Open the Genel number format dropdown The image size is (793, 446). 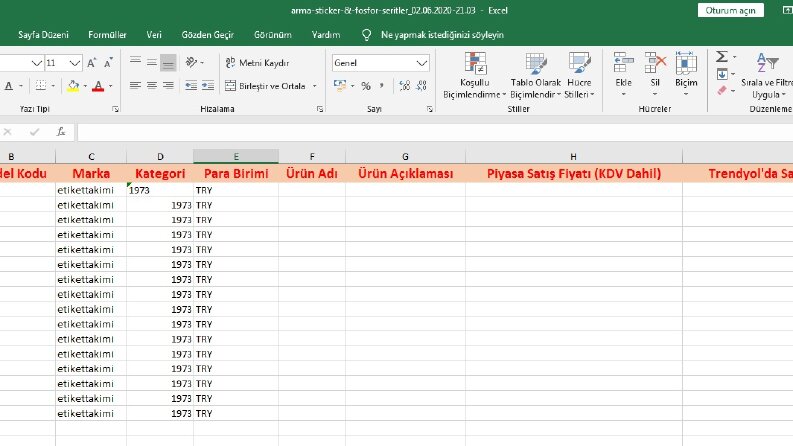(x=422, y=63)
